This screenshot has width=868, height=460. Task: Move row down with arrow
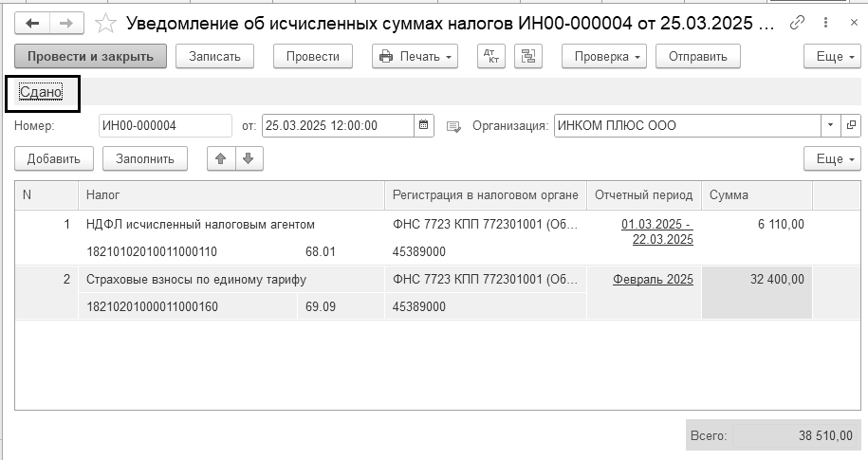[x=249, y=159]
